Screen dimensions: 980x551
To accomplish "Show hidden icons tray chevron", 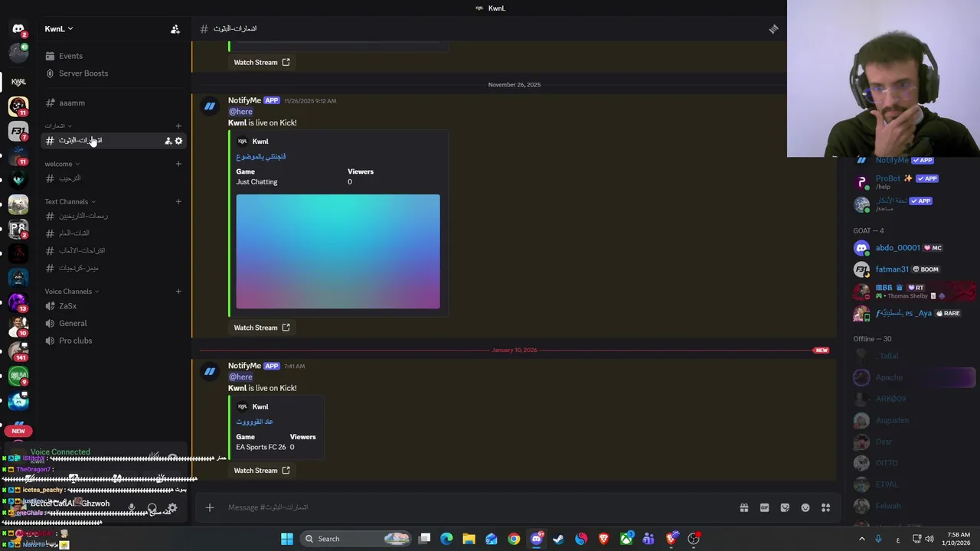I will tap(861, 539).
